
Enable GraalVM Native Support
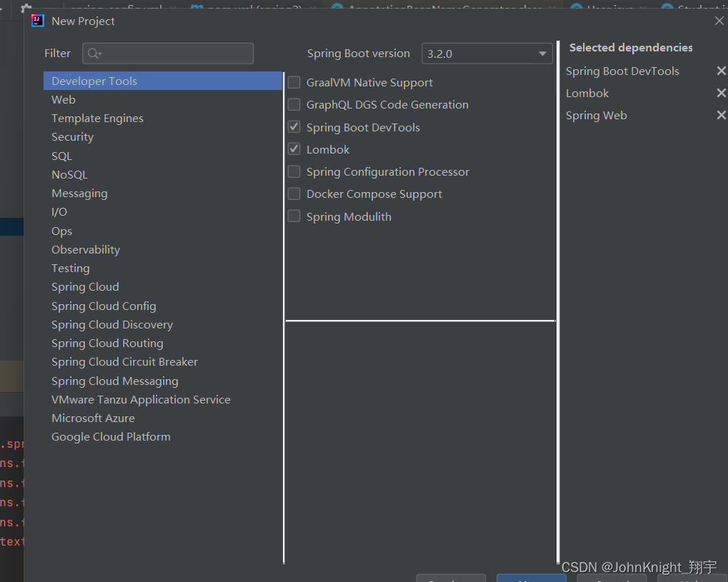click(x=294, y=82)
